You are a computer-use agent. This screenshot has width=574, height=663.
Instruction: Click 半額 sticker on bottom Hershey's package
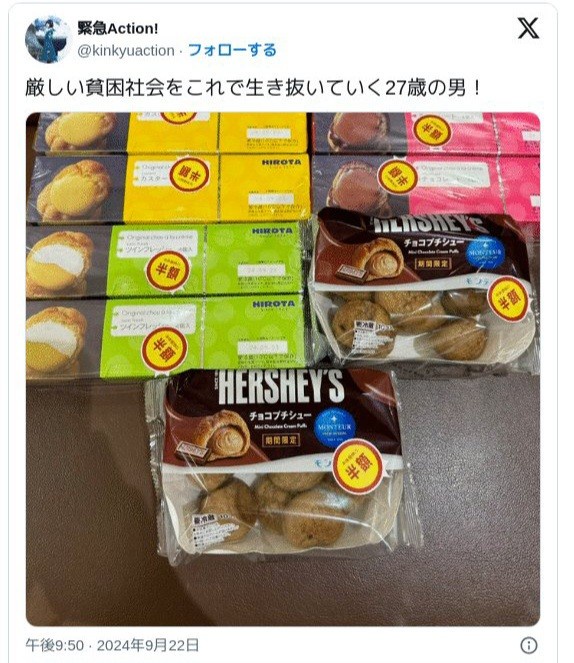tap(358, 466)
